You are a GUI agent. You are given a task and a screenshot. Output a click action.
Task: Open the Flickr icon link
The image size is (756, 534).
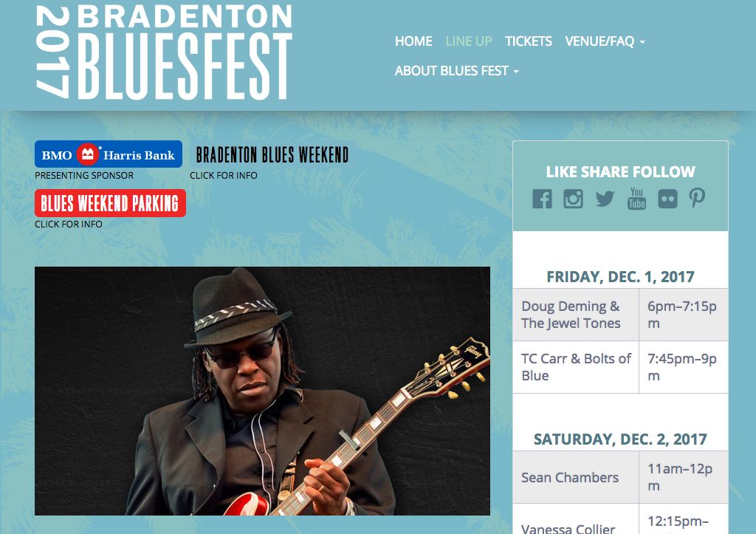[667, 199]
